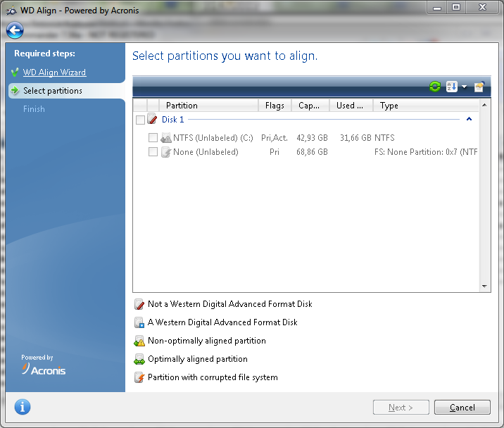Click the Finish step in sidebar
This screenshot has width=504, height=428.
click(34, 109)
